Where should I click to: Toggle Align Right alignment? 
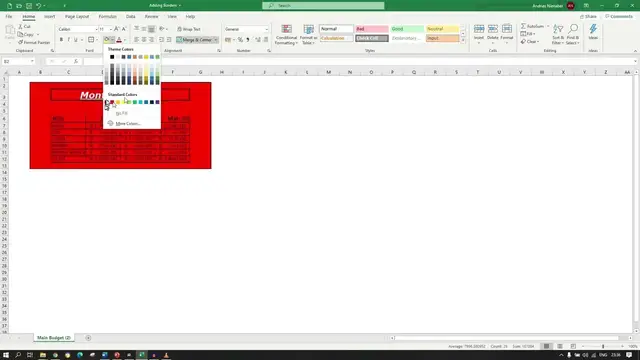(151, 40)
